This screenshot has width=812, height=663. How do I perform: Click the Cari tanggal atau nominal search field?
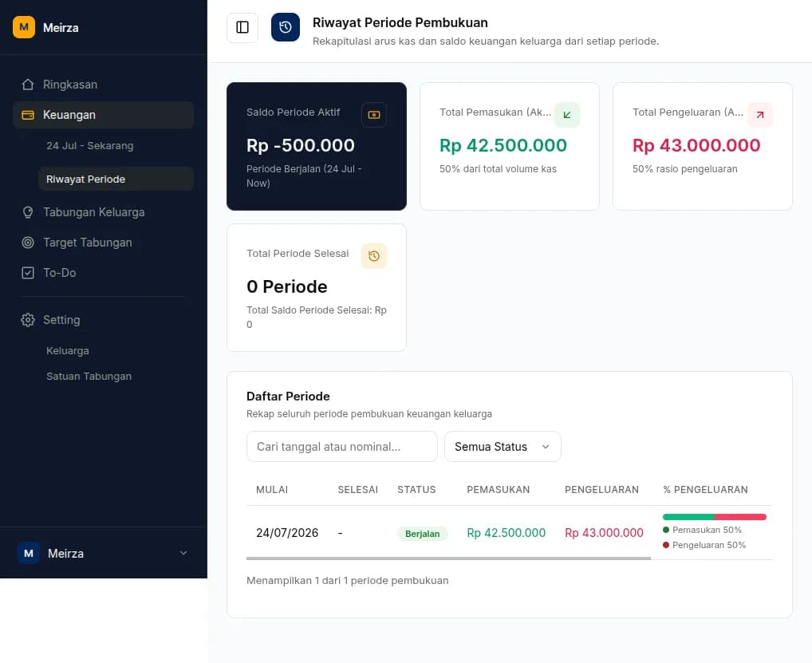coord(341,447)
